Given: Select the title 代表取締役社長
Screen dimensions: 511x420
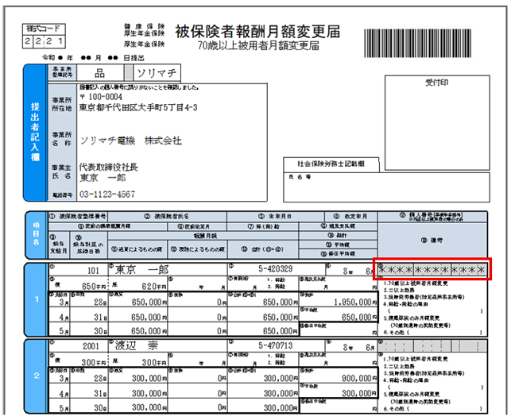Looking at the screenshot, I should coord(109,167).
